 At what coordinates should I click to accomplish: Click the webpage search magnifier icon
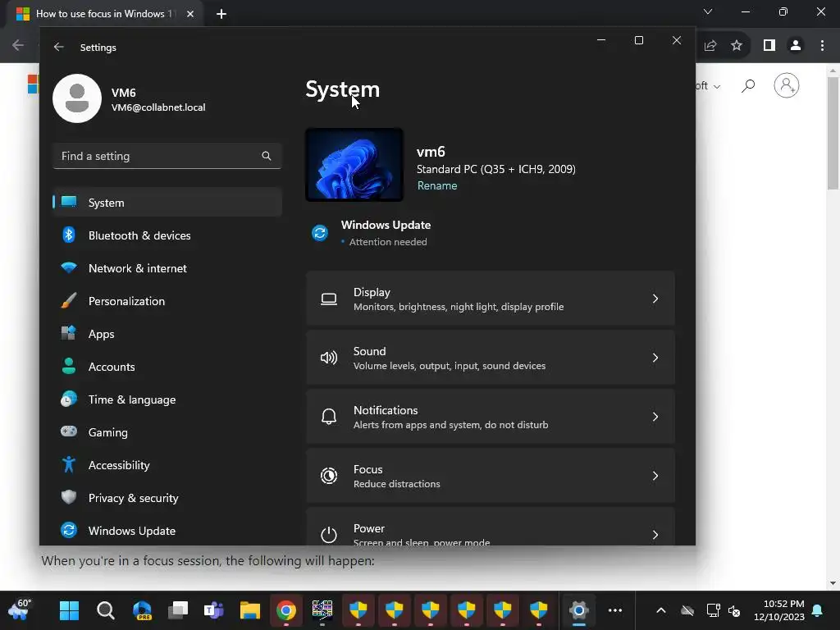tap(748, 85)
